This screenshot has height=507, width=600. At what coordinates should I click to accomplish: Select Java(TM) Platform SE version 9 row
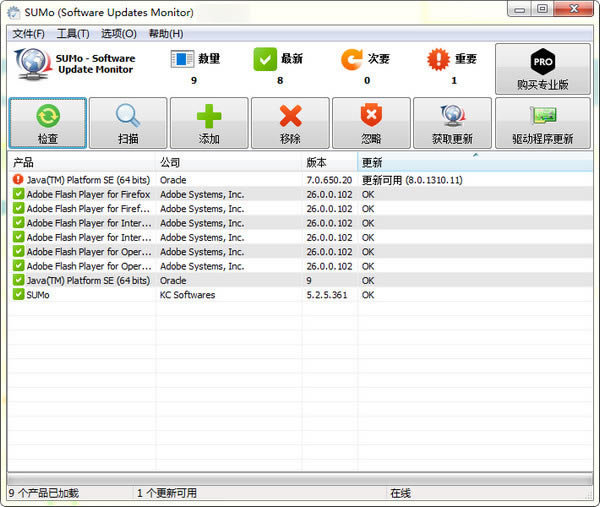[x=300, y=280]
